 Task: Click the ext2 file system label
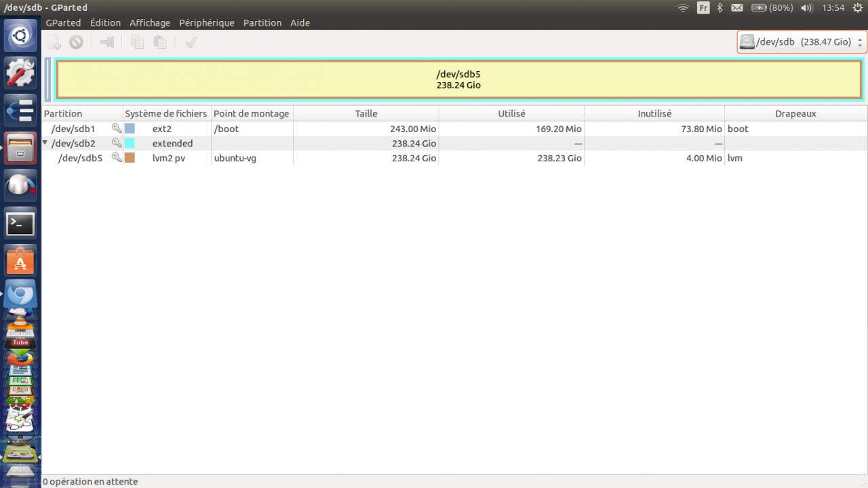coord(161,129)
